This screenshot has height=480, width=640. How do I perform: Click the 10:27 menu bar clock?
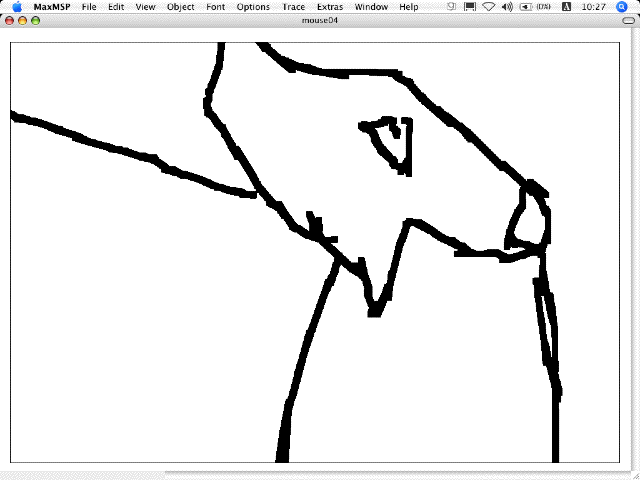click(593, 7)
